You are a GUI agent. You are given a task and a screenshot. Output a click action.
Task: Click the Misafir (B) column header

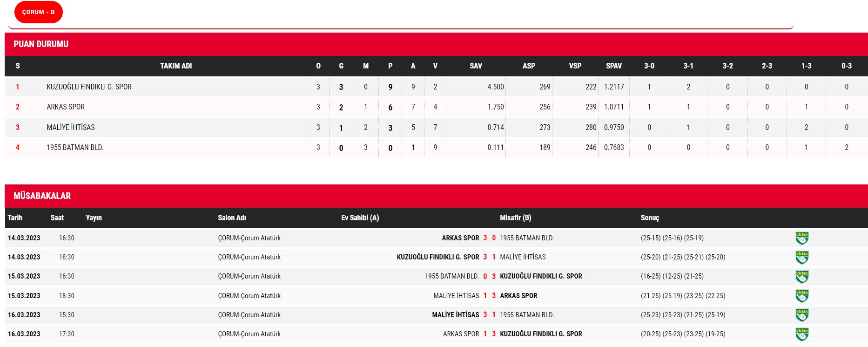click(x=515, y=218)
